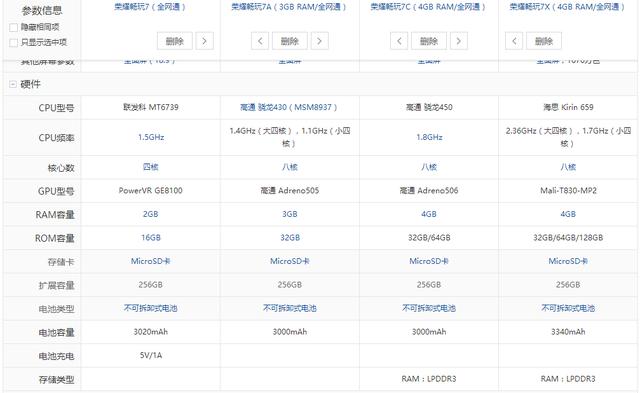Click 不可拆卸式电池 link in 荣耀畅玩7C column

[429, 309]
